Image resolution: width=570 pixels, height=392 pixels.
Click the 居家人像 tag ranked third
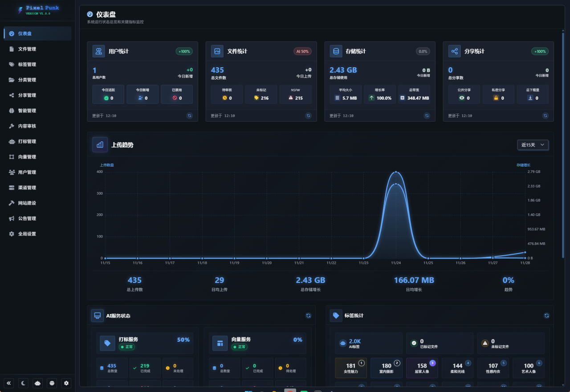click(x=422, y=368)
